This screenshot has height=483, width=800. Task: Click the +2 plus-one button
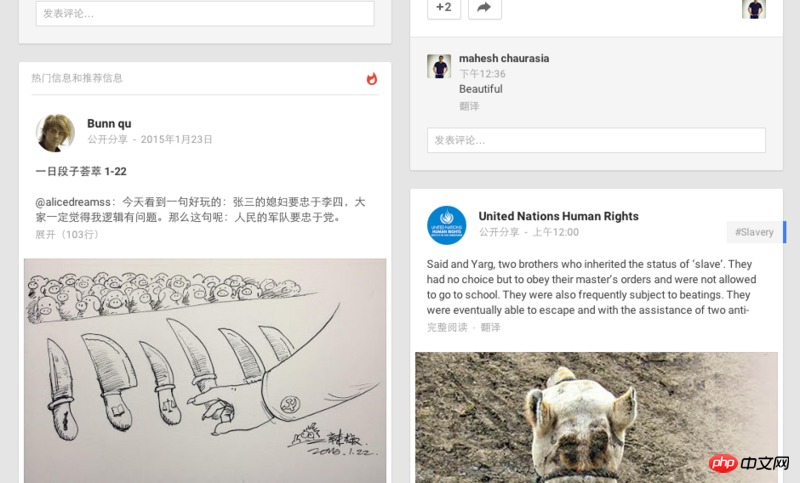(x=444, y=8)
